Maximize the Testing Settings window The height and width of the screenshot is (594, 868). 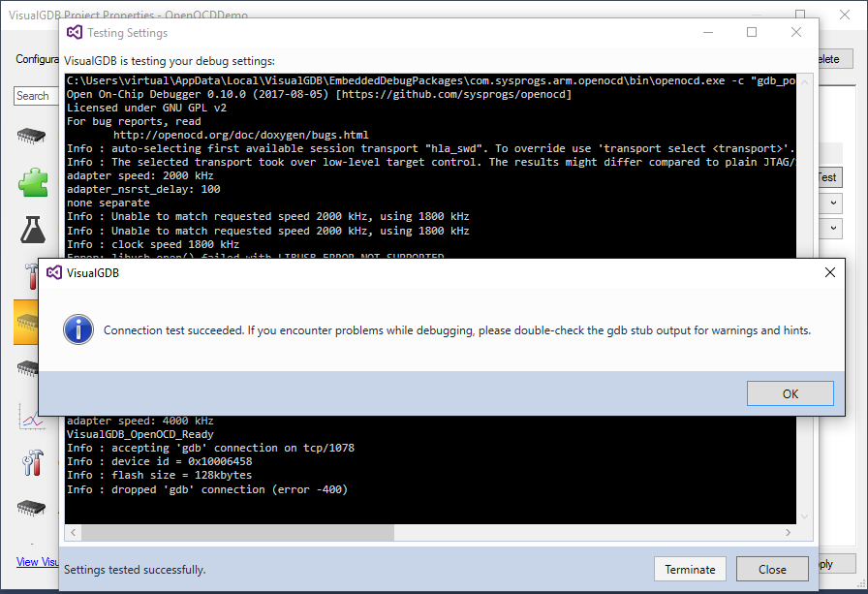(x=752, y=32)
